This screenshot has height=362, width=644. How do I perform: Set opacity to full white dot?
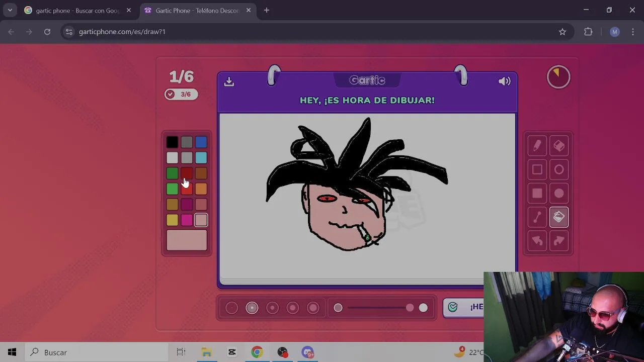pos(423,308)
